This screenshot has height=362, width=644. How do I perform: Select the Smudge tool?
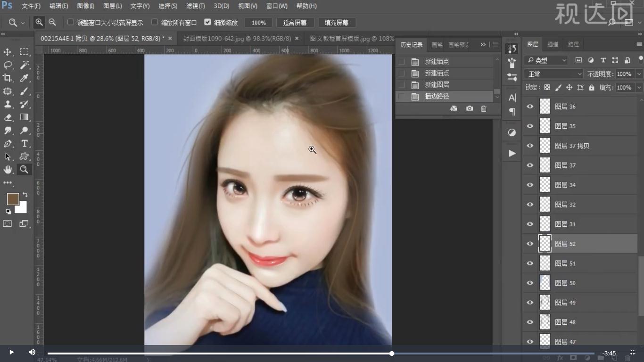pyautogui.click(x=8, y=131)
